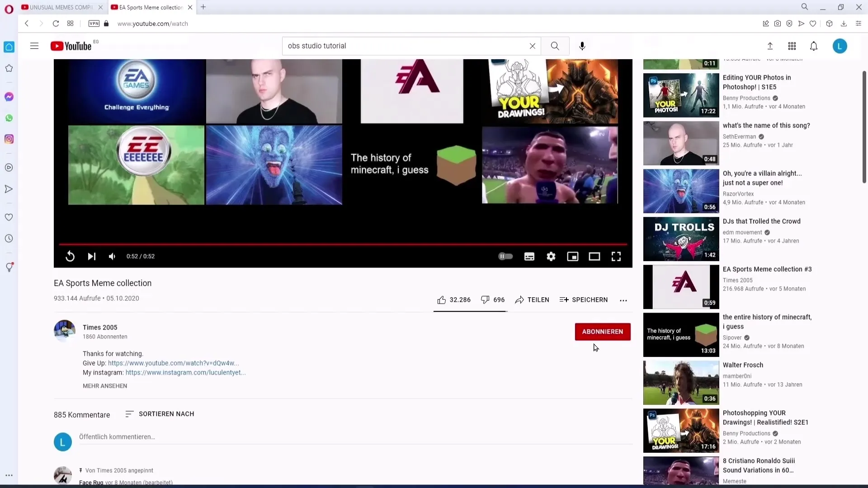
Task: Click the address bar URL
Action: point(153,23)
